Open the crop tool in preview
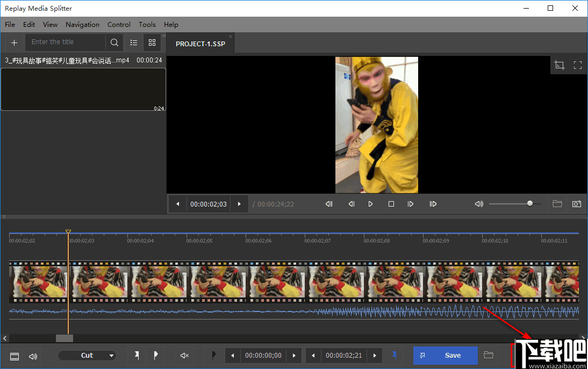This screenshot has width=588, height=369. pyautogui.click(x=560, y=65)
